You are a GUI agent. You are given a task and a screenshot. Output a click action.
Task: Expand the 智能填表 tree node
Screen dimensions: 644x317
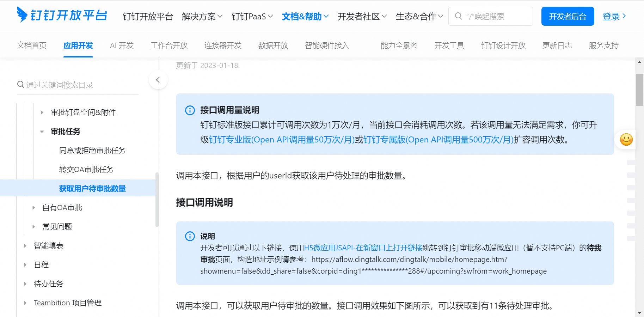pos(25,246)
